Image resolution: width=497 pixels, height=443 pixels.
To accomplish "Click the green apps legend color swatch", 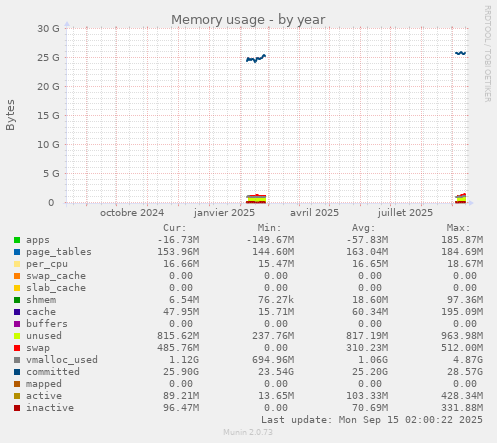I will pyautogui.click(x=17, y=240).
